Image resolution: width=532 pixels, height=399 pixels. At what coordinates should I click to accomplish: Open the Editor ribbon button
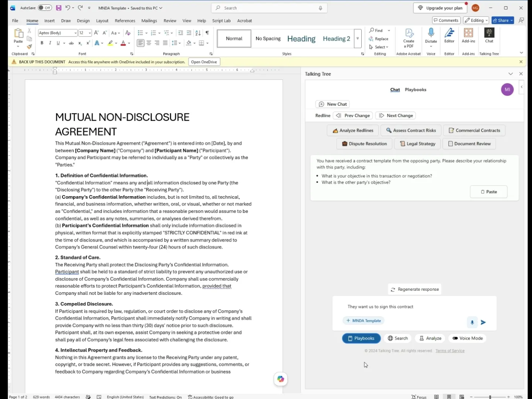coord(449,35)
